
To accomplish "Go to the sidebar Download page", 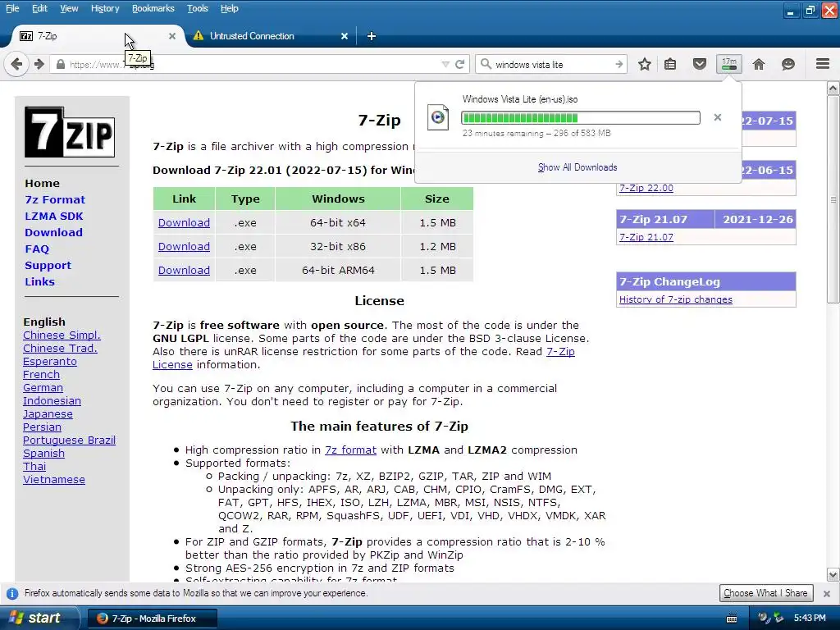I will 53,232.
